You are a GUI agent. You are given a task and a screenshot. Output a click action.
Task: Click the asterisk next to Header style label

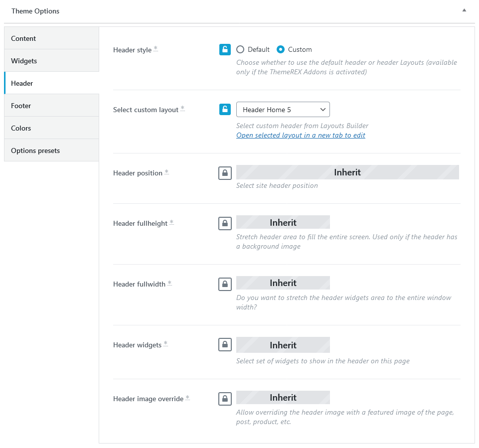pyautogui.click(x=156, y=48)
